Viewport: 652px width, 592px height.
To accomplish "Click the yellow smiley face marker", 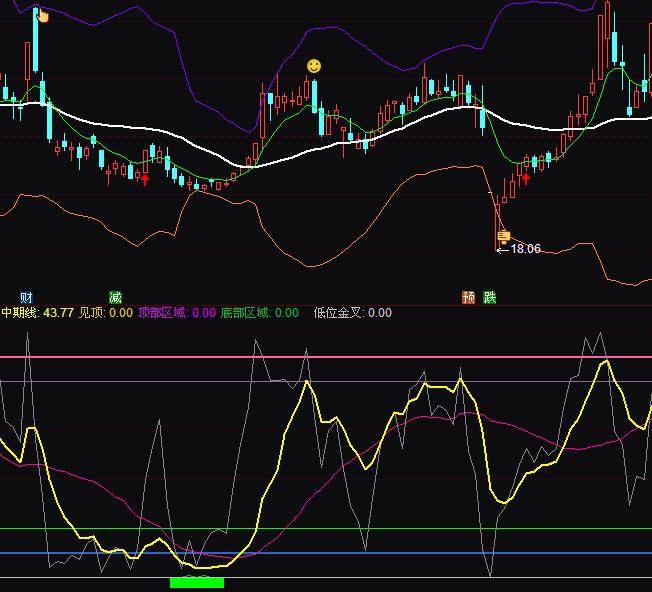I will [314, 66].
